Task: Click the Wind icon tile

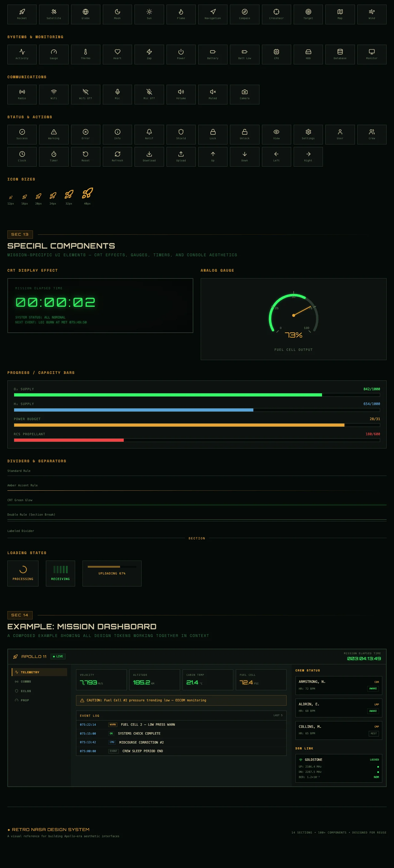Action: [x=372, y=14]
